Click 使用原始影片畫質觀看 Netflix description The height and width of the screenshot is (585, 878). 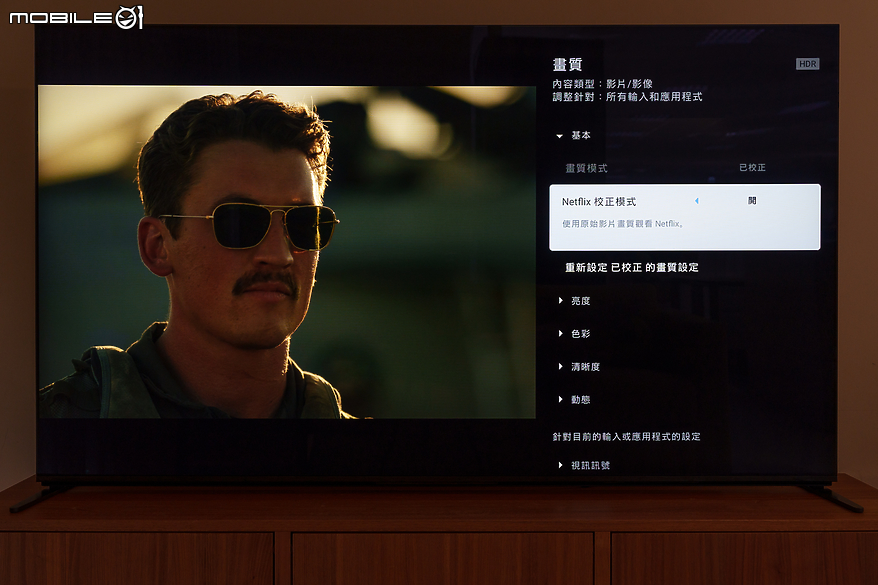(622, 224)
